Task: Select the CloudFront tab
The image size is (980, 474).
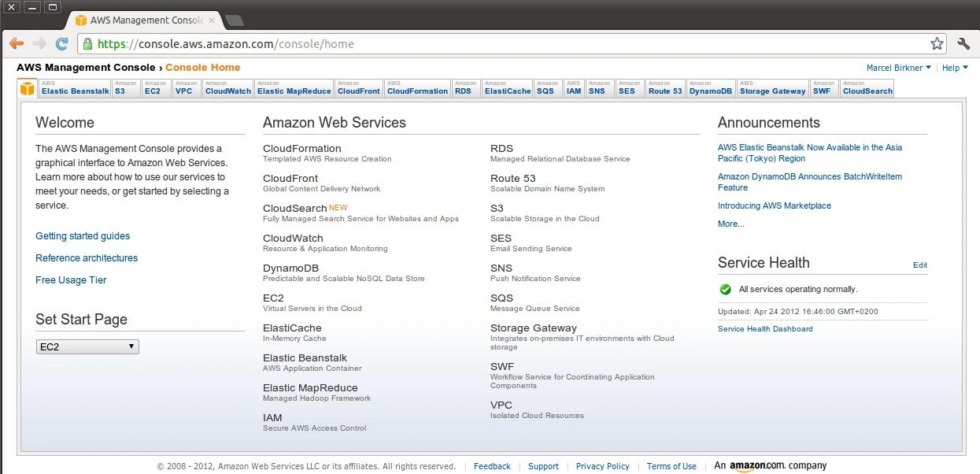Action: pyautogui.click(x=359, y=88)
